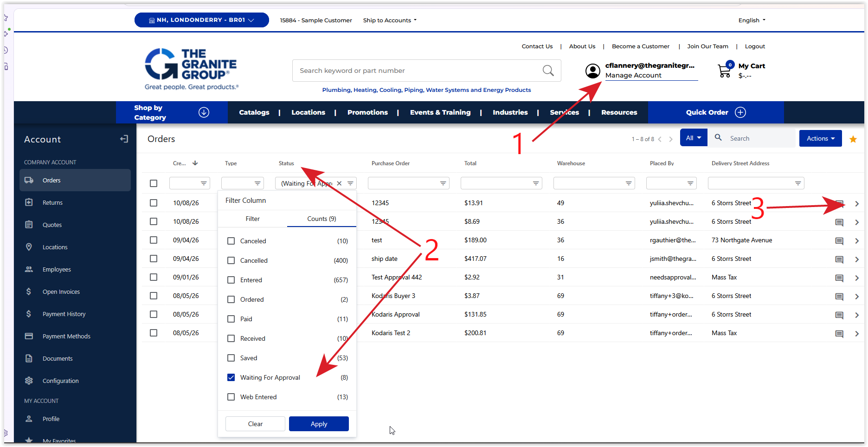868x447 pixels.
Task: Open the Placed By column filter icon
Action: (x=690, y=183)
